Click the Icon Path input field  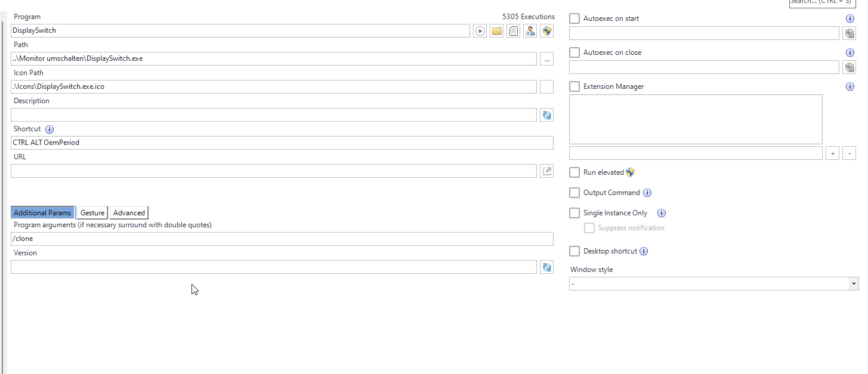point(274,87)
